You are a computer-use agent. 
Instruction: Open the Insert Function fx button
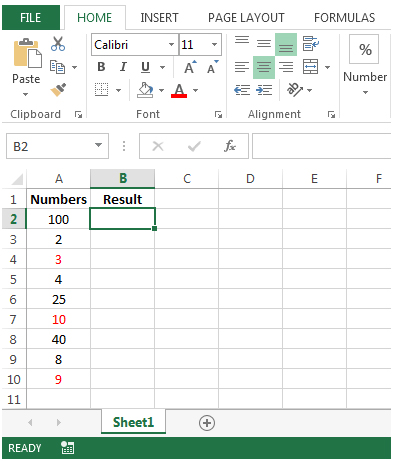pos(230,146)
